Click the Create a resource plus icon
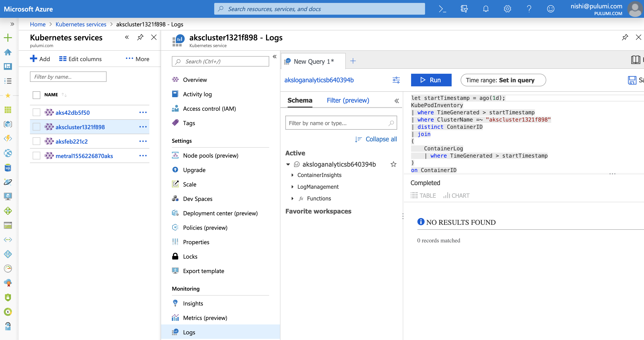Viewport: 644px width, 340px height. pyautogui.click(x=8, y=37)
